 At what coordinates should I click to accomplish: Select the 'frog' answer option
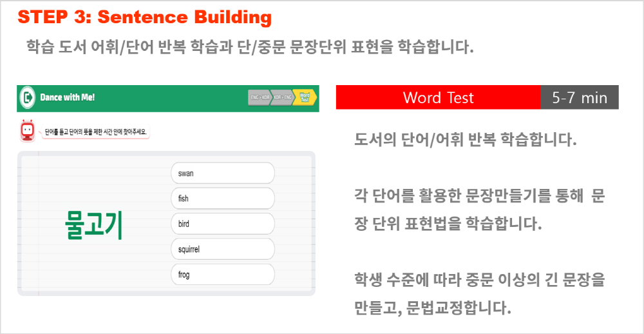(x=223, y=275)
